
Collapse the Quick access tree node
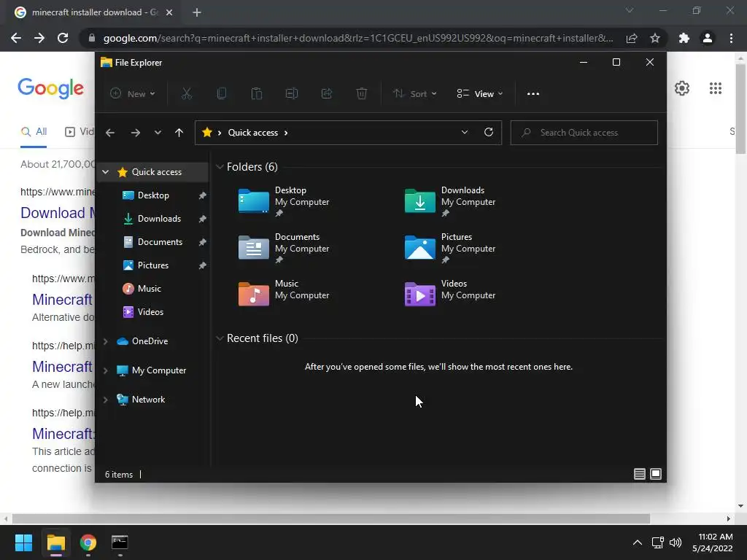[x=105, y=172]
